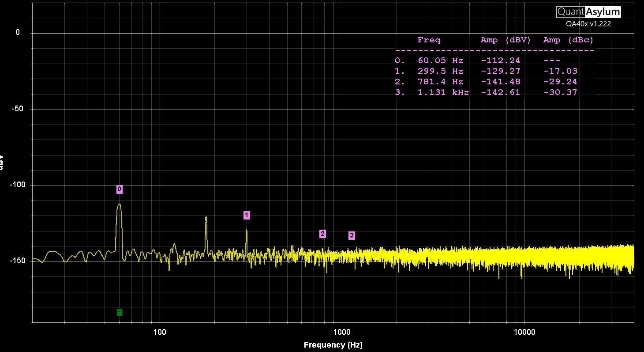Click the QuantAsylum logo
644x352 pixels.
pyautogui.click(x=588, y=12)
